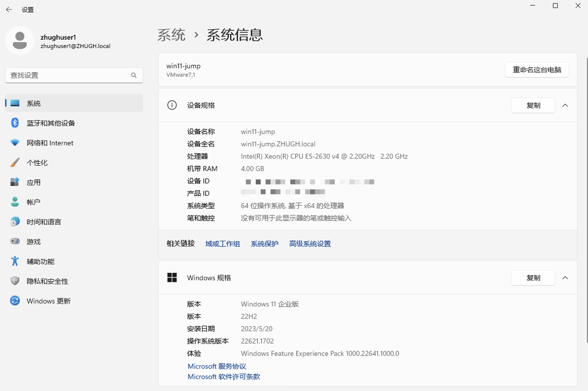This screenshot has height=391, width=588.
Task: Click the Windows logo beside Windows 规格
Action: point(172,278)
